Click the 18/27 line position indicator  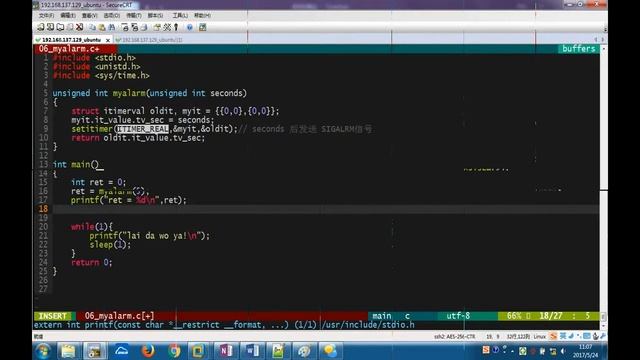click(551, 316)
